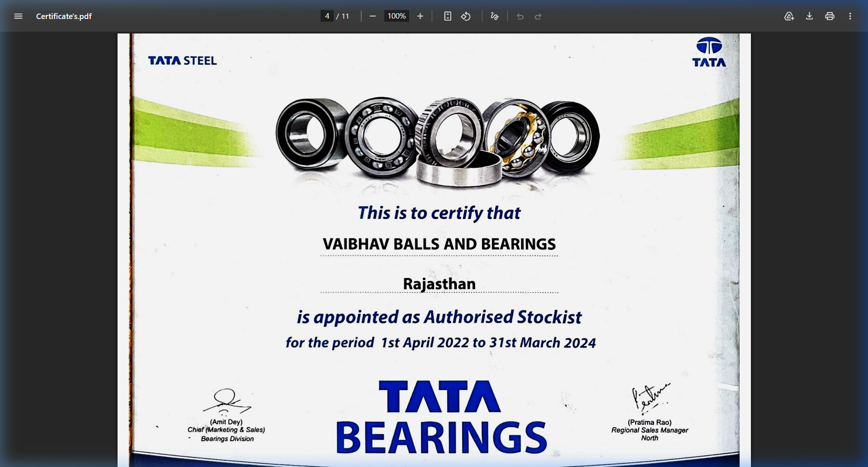Click '(Pratima Rao)' signatory name

[x=650, y=422]
